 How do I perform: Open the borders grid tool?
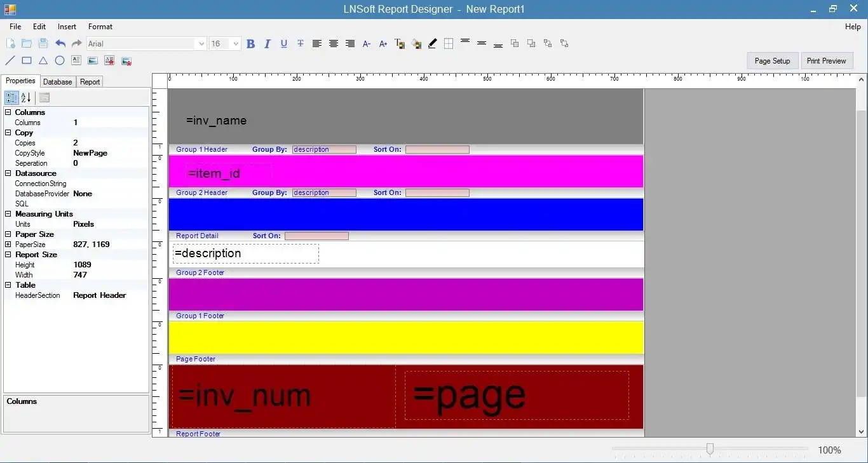(449, 44)
